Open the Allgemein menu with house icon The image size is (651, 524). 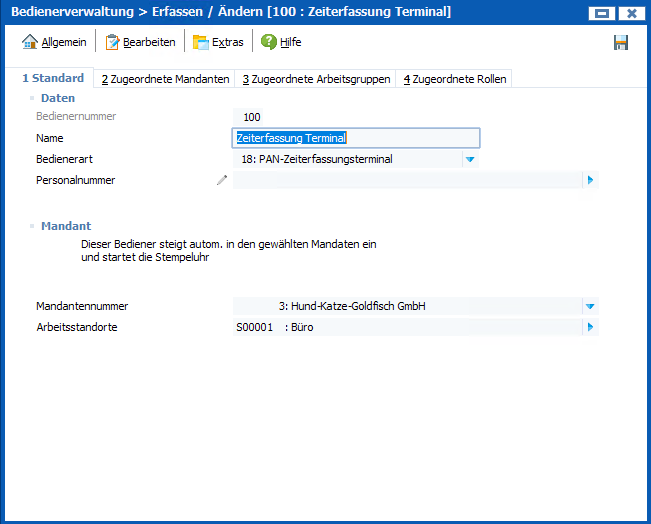point(54,42)
